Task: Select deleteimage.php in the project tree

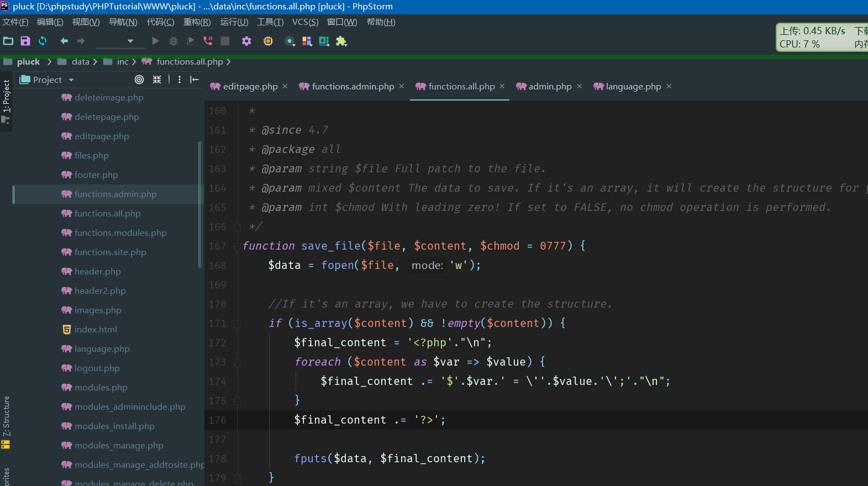Action: tap(109, 98)
